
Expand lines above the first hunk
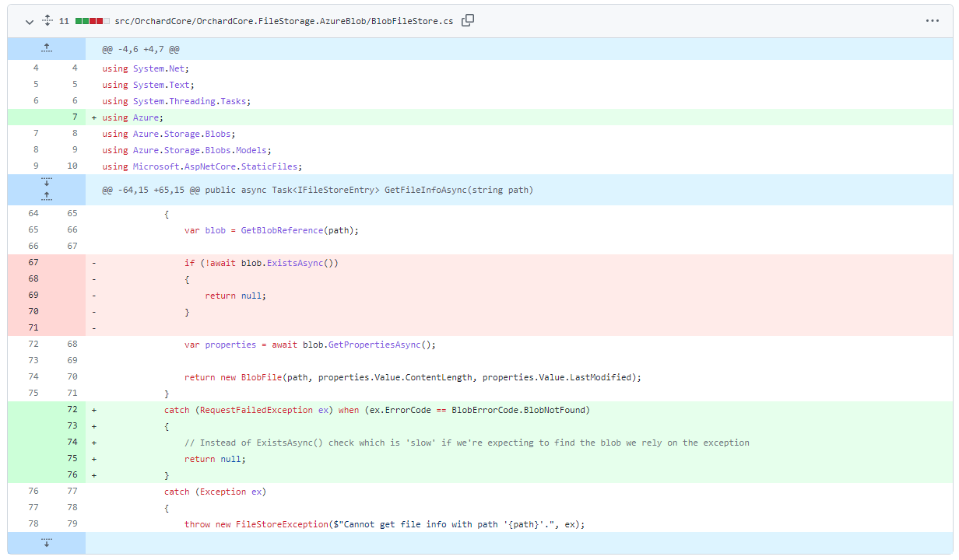[x=47, y=48]
